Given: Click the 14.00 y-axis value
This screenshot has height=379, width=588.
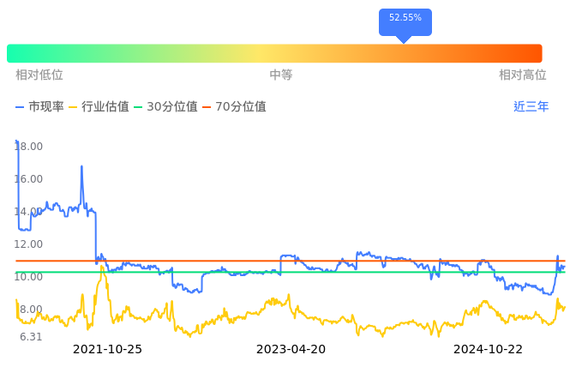Looking at the screenshot, I should (29, 212).
